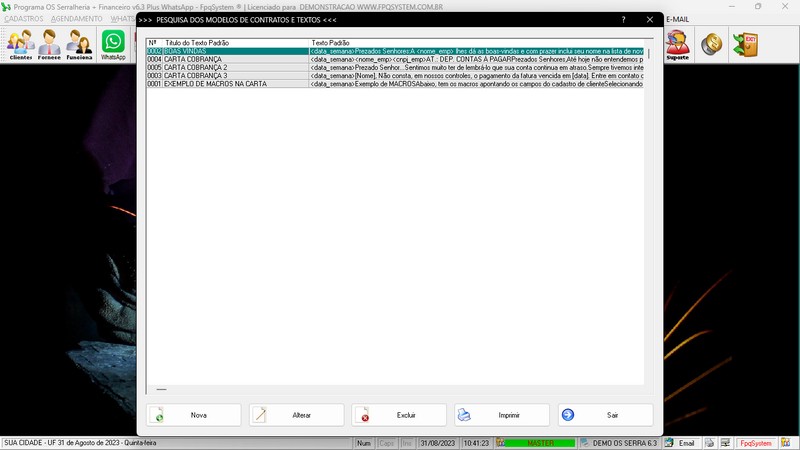The image size is (800, 450).
Task: Launch the WhatsApp toolbar icon
Action: point(113,44)
